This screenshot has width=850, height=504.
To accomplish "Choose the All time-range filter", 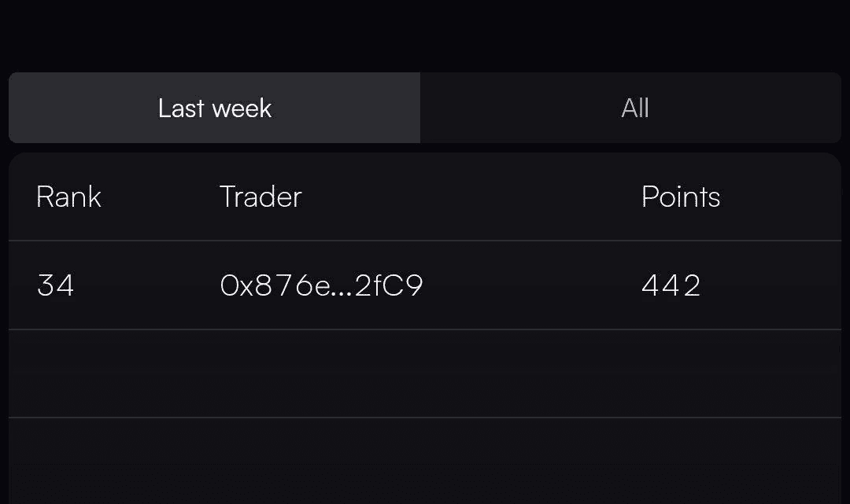I will click(x=630, y=108).
